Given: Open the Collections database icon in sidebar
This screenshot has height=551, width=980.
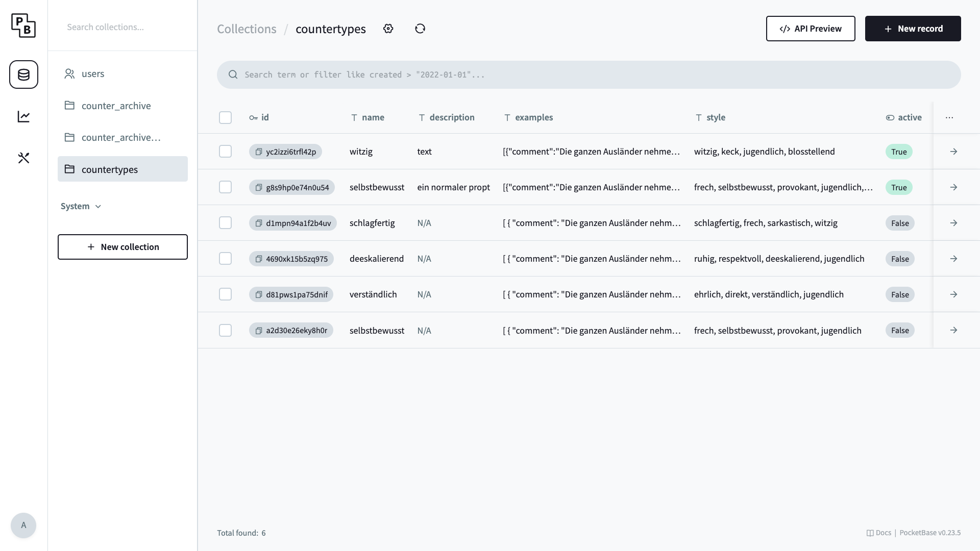Looking at the screenshot, I should tap(23, 74).
